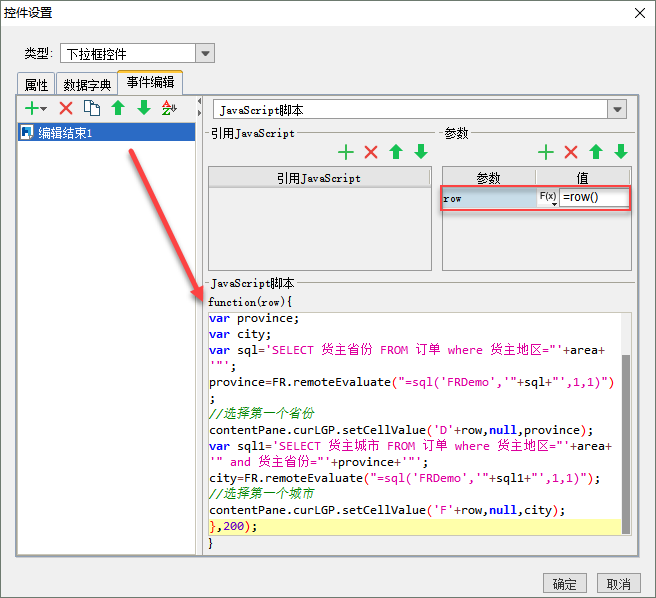Switch to 属性 tab
The height and width of the screenshot is (598, 656).
[x=36, y=85]
